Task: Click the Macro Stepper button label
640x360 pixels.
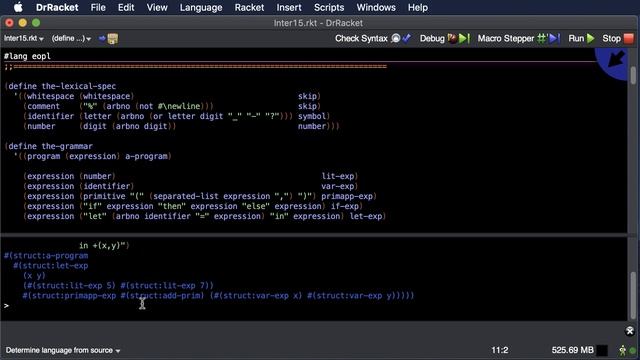Action: click(506, 38)
